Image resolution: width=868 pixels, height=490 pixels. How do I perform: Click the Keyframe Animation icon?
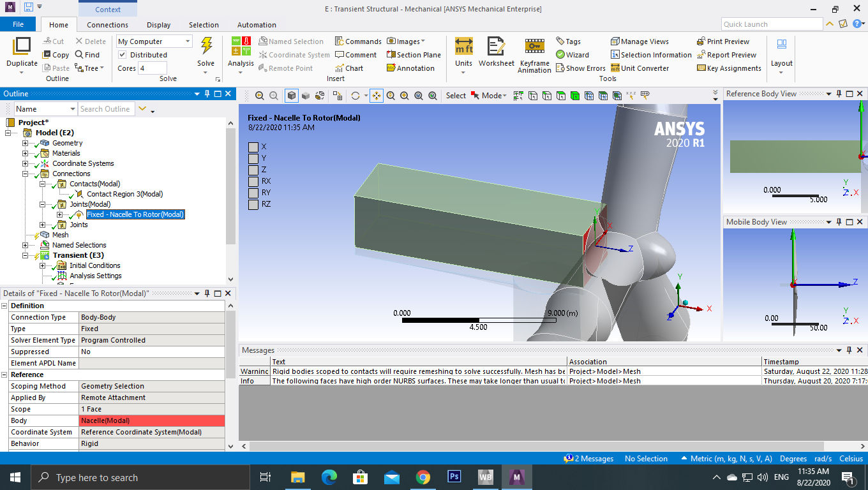click(x=534, y=47)
